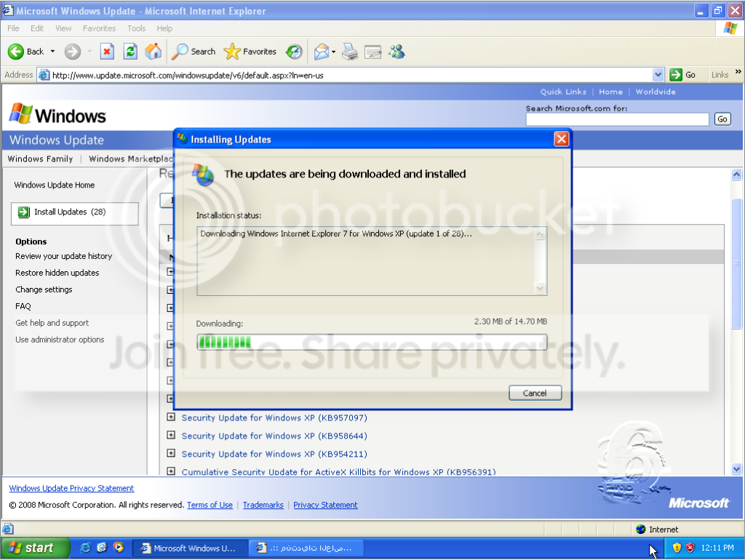
Task: Open Change settings option
Action: coord(44,289)
